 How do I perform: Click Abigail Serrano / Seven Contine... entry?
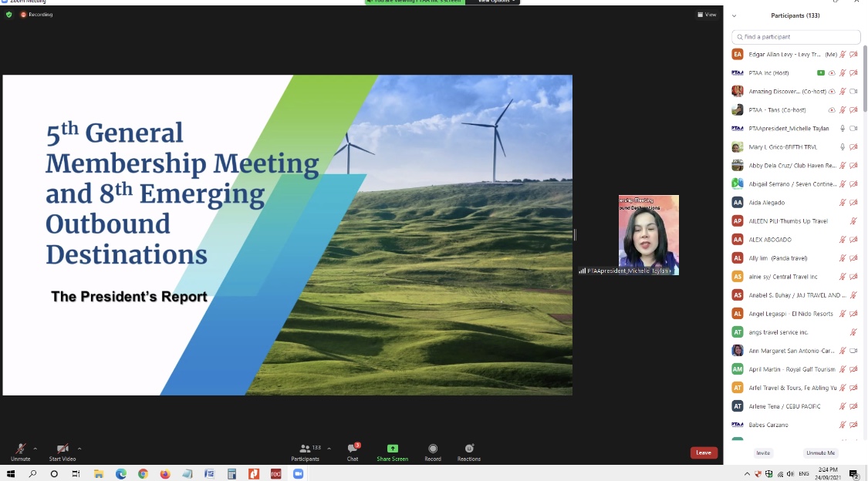795,184
